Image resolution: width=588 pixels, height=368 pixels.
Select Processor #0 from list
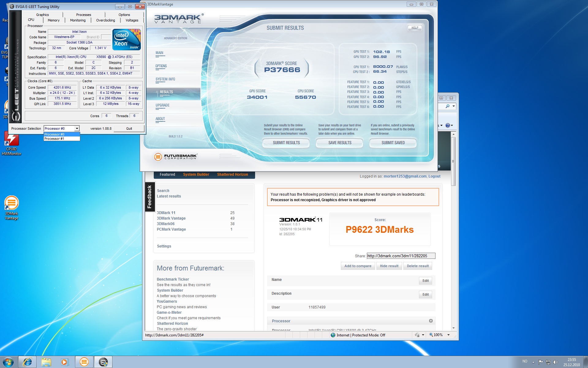(62, 134)
